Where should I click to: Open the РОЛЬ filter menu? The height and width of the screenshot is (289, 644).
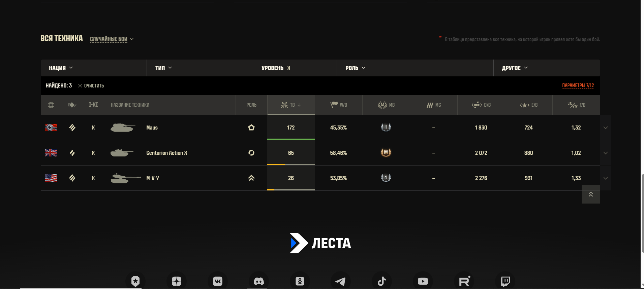point(355,68)
